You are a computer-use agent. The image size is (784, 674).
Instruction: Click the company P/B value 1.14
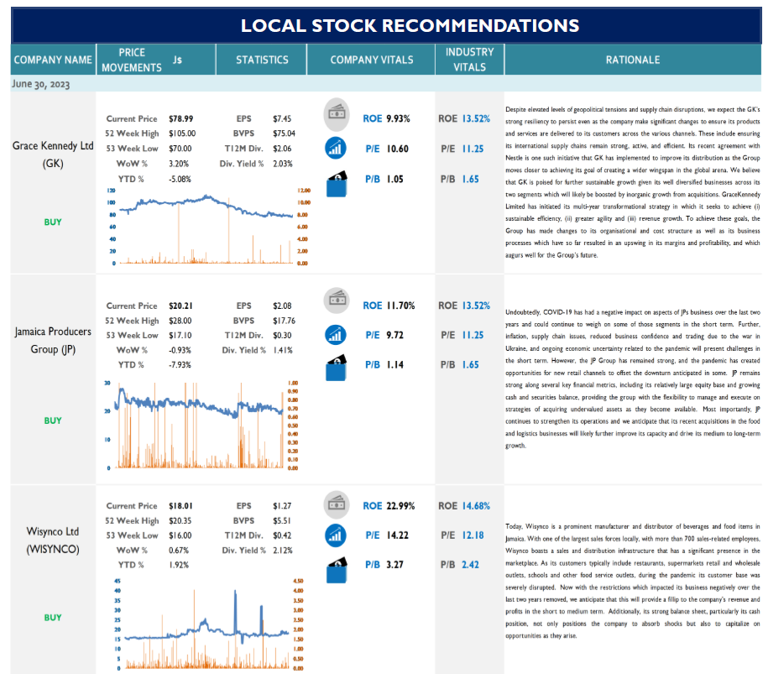[395, 364]
